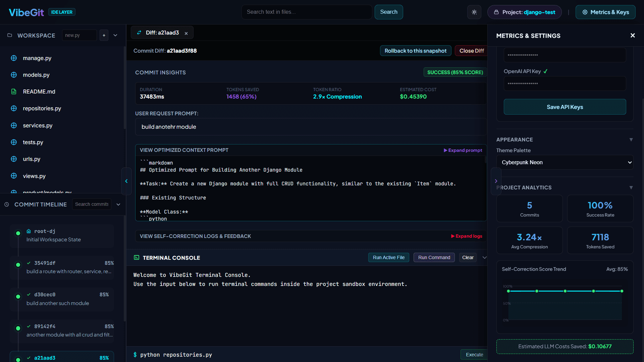
Task: Click the d30cec0 commit checkmark icon
Action: pyautogui.click(x=29, y=295)
